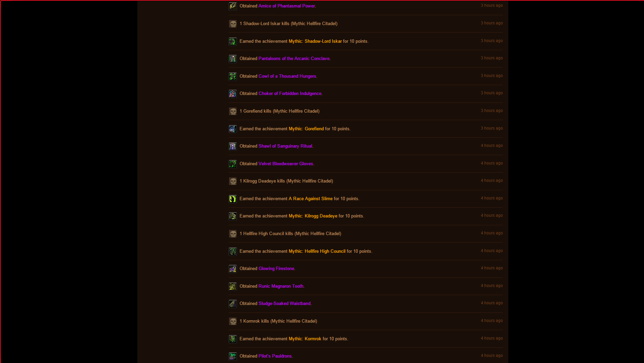
Task: Click the Pilot's Pauldrons item icon
Action: click(x=233, y=356)
